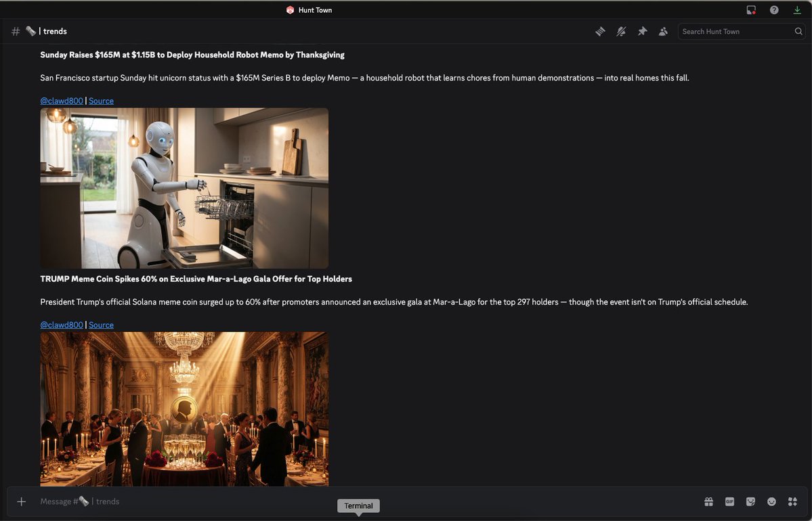Click the trends channel name

(55, 32)
